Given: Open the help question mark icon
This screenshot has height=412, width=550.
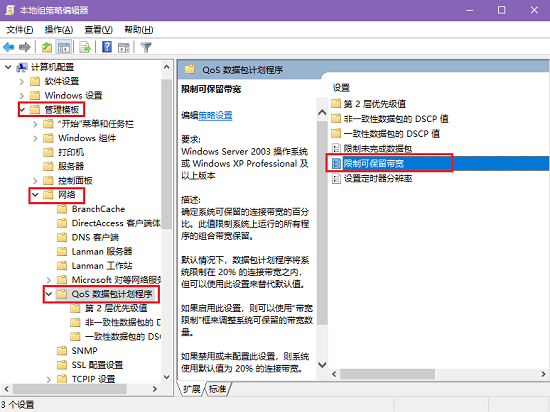Looking at the screenshot, I should (107, 47).
